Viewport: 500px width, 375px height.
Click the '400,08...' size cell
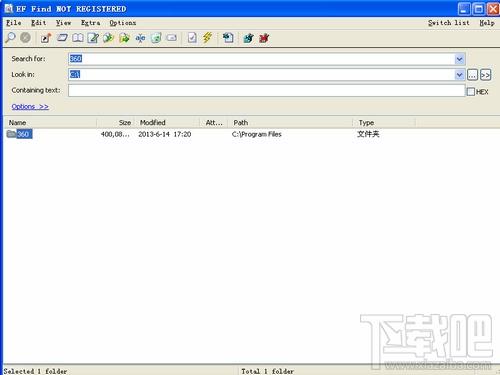(x=115, y=134)
